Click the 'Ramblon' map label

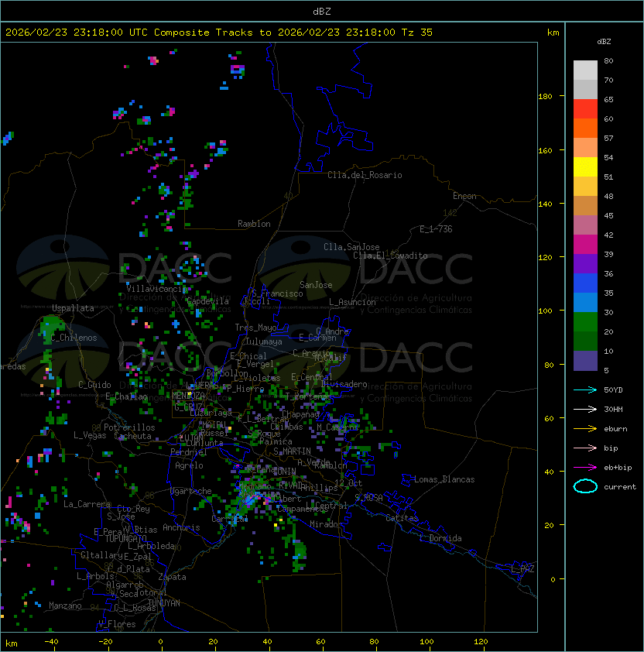click(x=254, y=224)
